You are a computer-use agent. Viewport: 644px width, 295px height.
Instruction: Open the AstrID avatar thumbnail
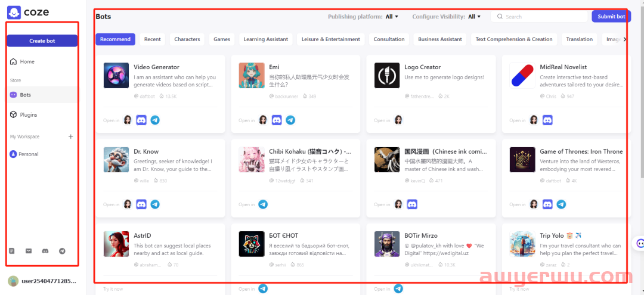click(116, 244)
